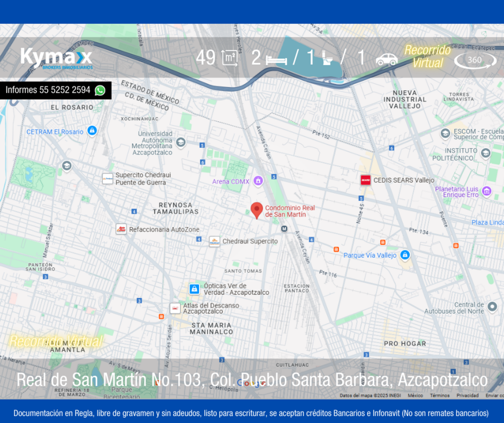The height and width of the screenshot is (423, 504).
Task: Open the 360 virtual tour icon
Action: [x=475, y=60]
